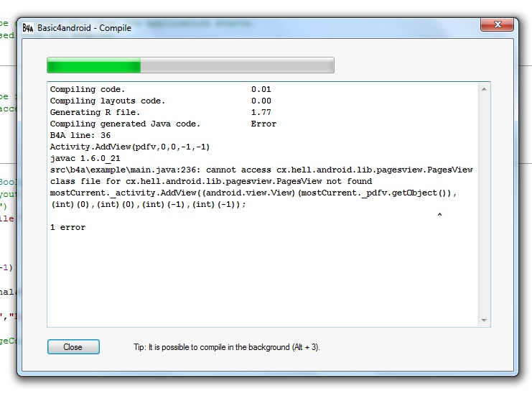
Task: Click the '(int)(0),(int)(0),(int)(-1),(int)(-1));' line
Action: [x=149, y=204]
